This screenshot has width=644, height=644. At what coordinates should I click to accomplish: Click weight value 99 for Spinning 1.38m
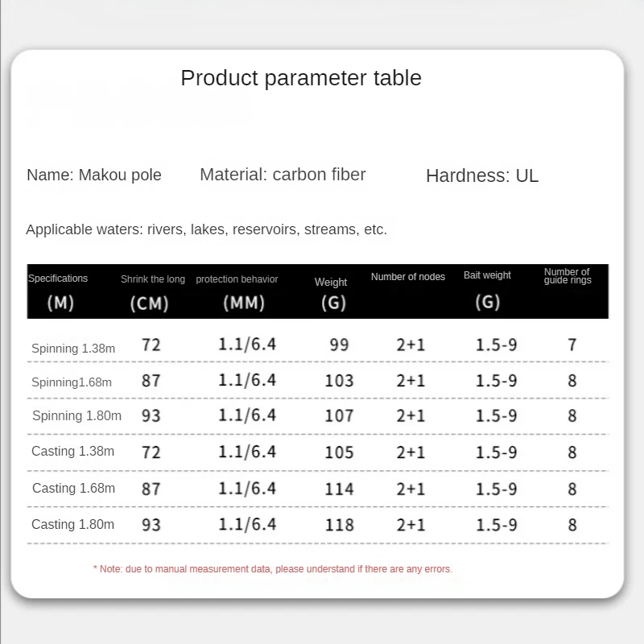(x=339, y=345)
